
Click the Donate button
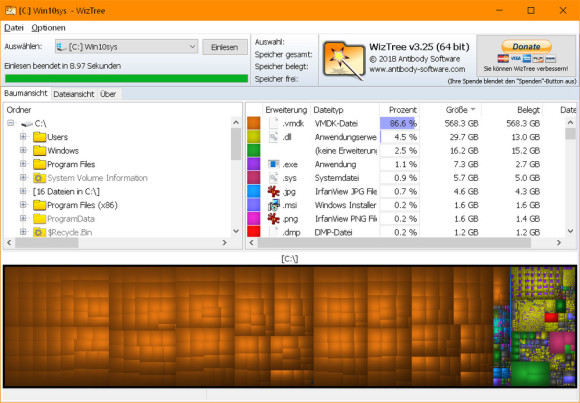pos(526,47)
